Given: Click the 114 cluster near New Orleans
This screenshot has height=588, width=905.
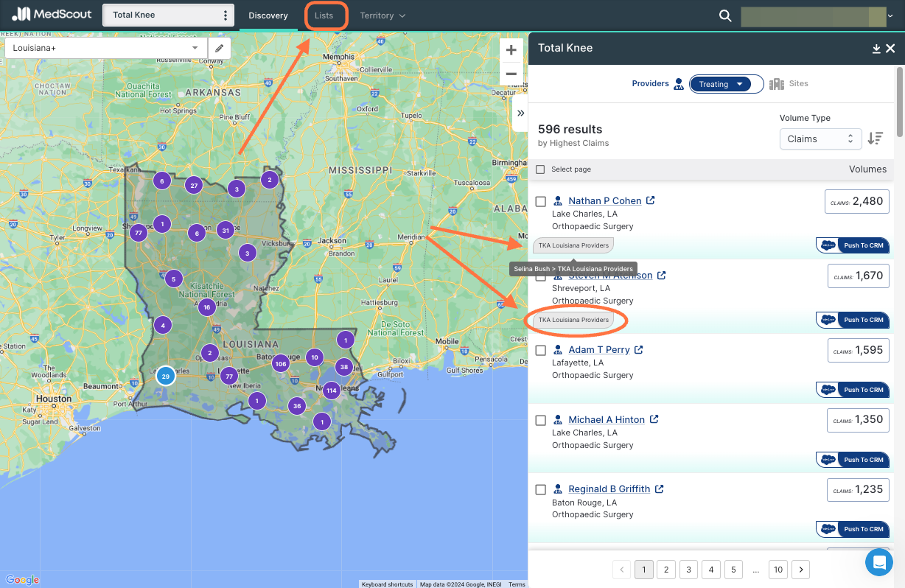Looking at the screenshot, I should pos(331,391).
